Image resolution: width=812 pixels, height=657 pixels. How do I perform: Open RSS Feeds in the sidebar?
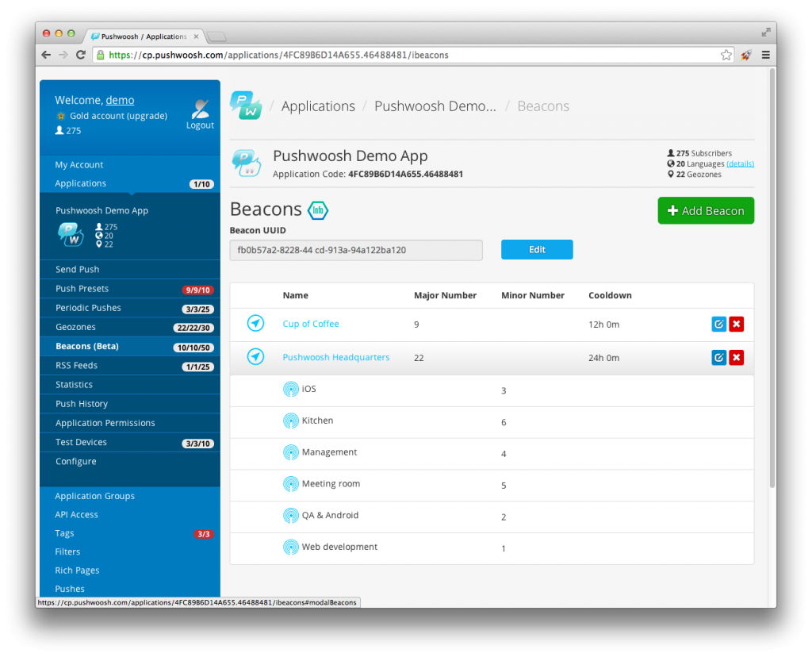pyautogui.click(x=77, y=365)
